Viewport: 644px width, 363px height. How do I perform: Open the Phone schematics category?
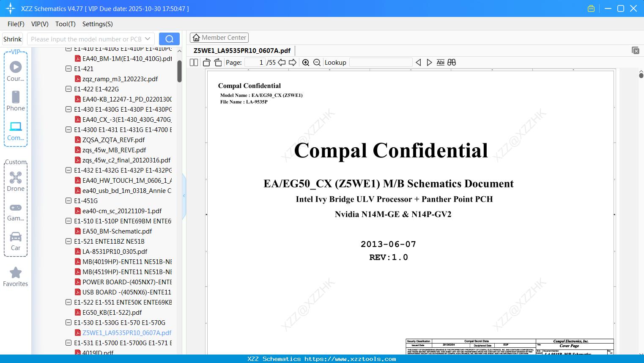point(16,101)
